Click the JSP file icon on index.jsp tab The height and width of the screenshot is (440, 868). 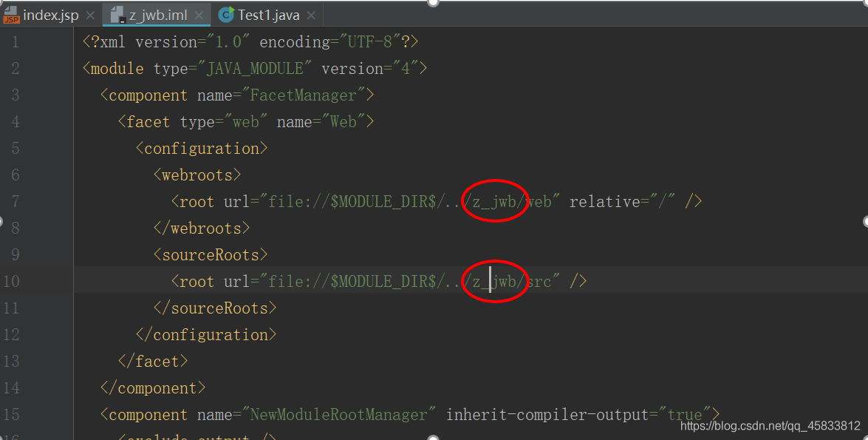pyautogui.click(x=11, y=15)
